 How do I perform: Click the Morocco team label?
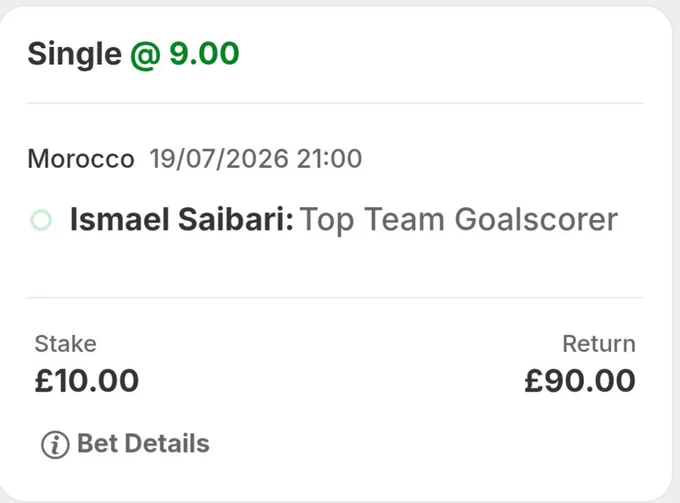(81, 159)
